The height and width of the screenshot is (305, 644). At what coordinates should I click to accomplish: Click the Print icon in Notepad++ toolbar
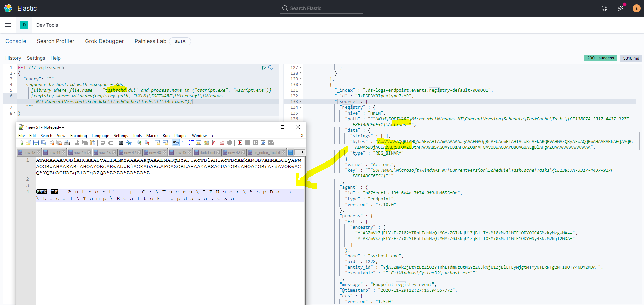pos(67,143)
